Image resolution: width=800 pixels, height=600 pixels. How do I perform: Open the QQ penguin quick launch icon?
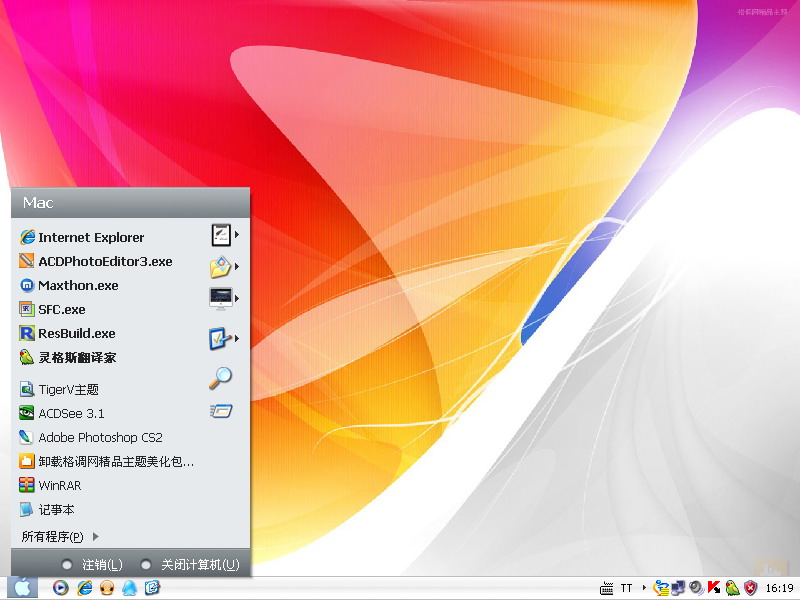point(130,588)
